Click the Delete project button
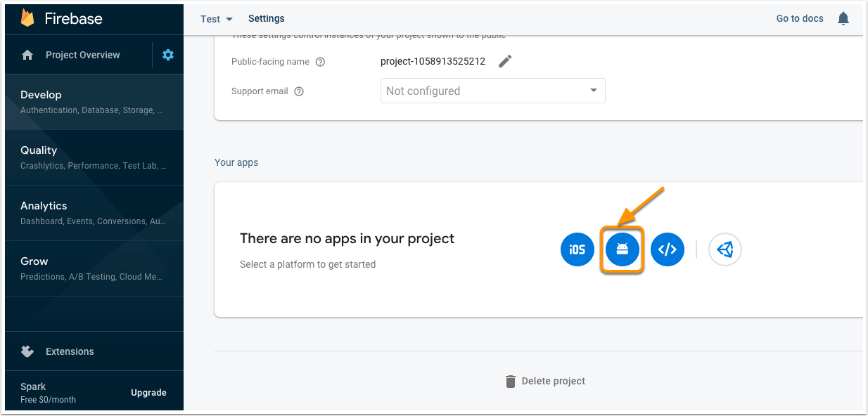 pos(545,381)
